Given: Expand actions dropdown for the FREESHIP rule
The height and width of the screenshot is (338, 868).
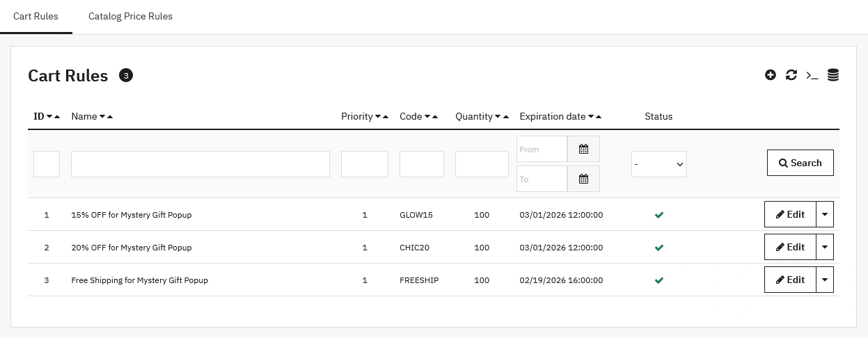Looking at the screenshot, I should [x=824, y=280].
